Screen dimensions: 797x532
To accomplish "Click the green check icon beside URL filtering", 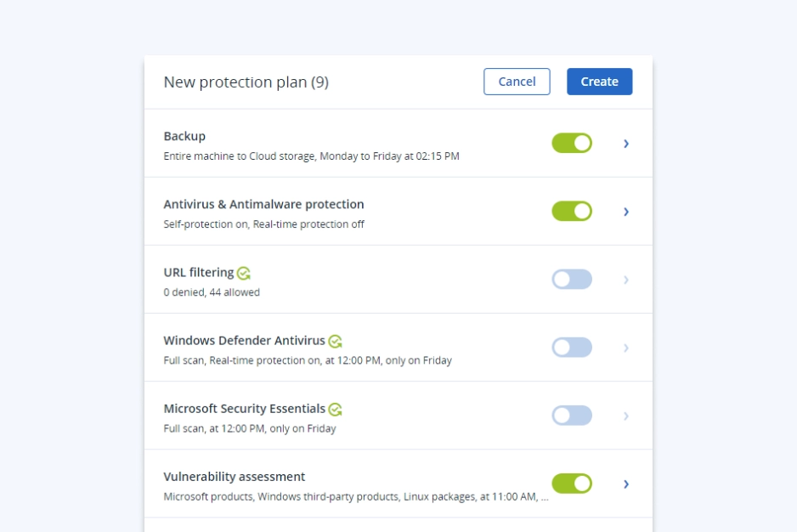I will tap(244, 273).
